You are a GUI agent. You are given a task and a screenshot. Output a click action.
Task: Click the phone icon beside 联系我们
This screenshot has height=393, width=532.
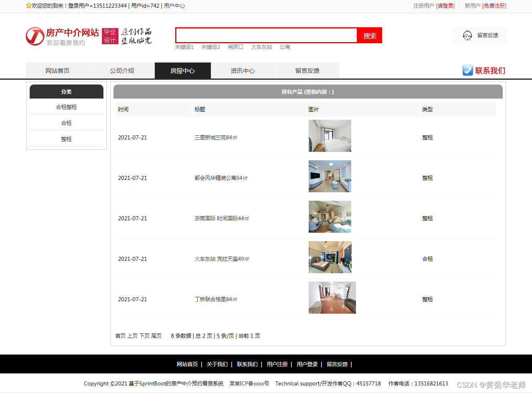468,71
